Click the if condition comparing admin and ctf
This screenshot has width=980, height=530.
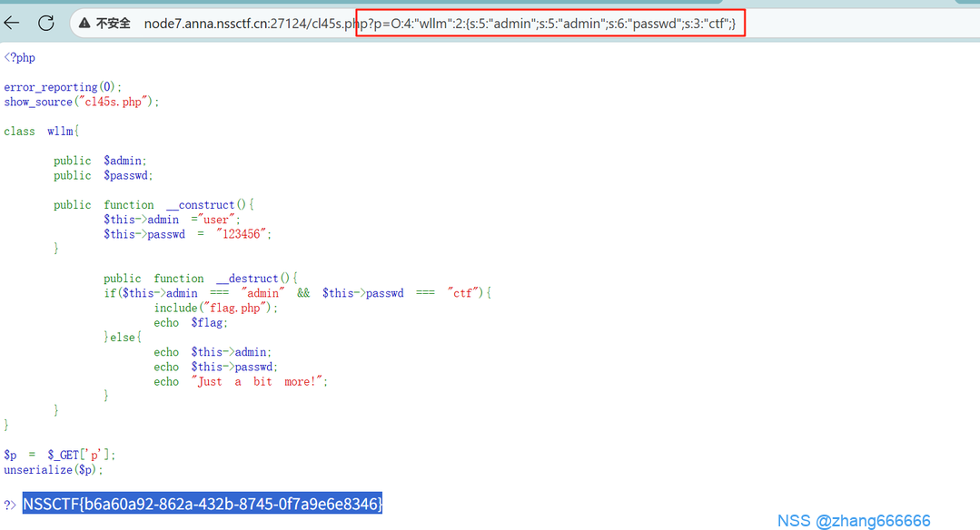click(x=298, y=293)
